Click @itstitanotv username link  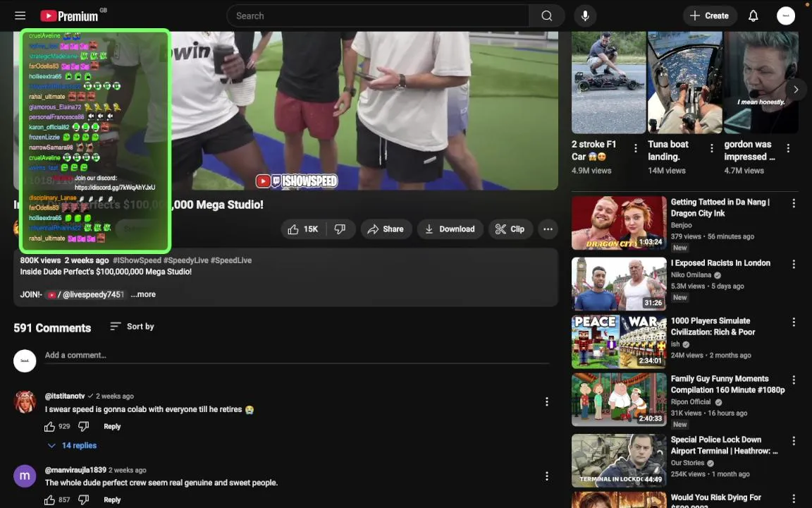(65, 396)
